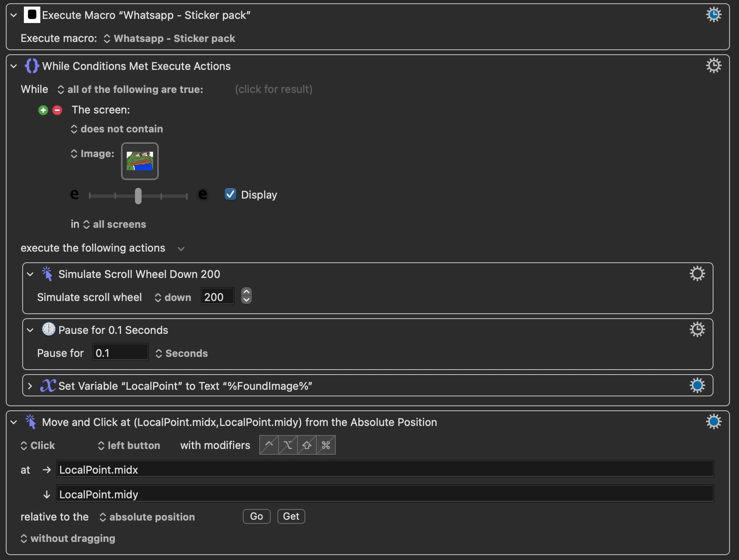Open gear menu for Execute Macro action
Screen dimensions: 739x560
tap(713, 15)
